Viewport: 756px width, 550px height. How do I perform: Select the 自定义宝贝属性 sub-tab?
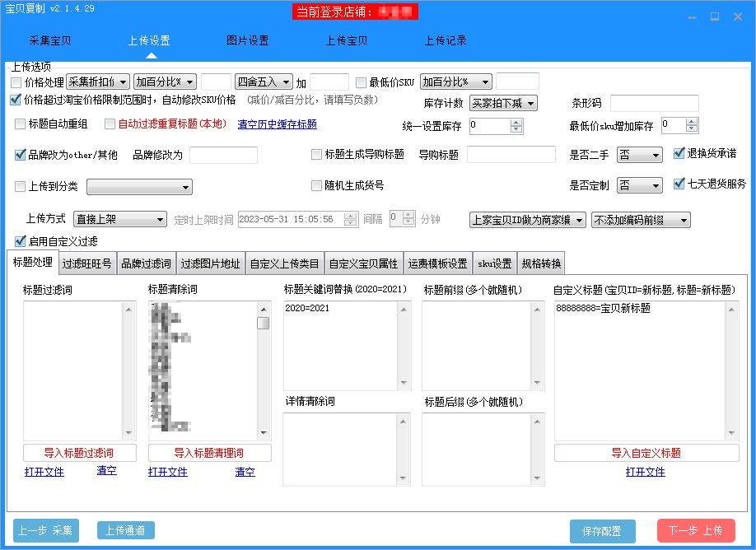pyautogui.click(x=364, y=263)
